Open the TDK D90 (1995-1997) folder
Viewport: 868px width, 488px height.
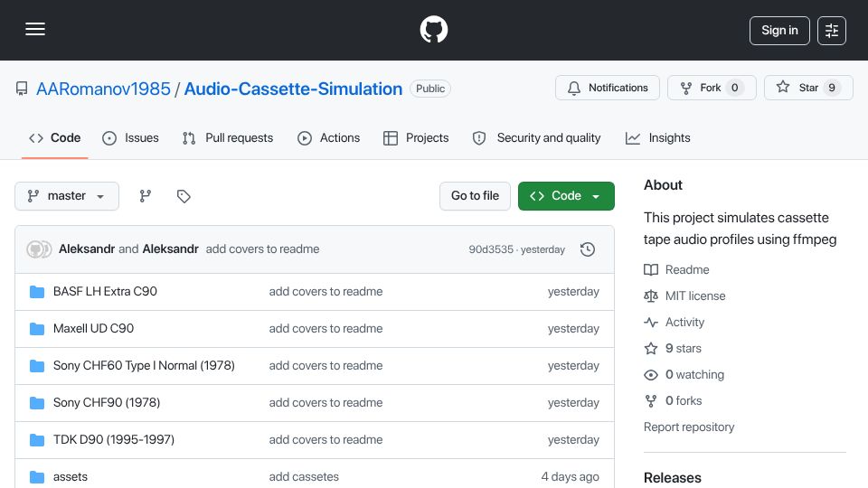[x=114, y=440]
